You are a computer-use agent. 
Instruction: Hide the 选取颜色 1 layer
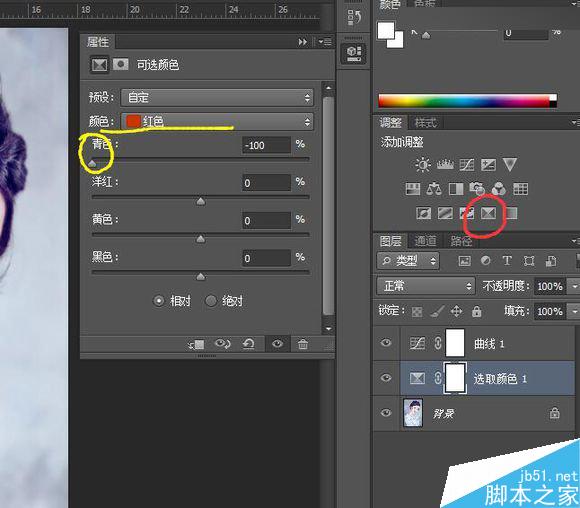[x=386, y=378]
